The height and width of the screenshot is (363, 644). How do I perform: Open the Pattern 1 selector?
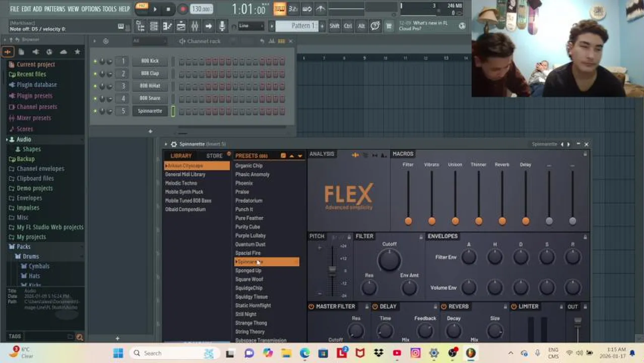coord(297,26)
